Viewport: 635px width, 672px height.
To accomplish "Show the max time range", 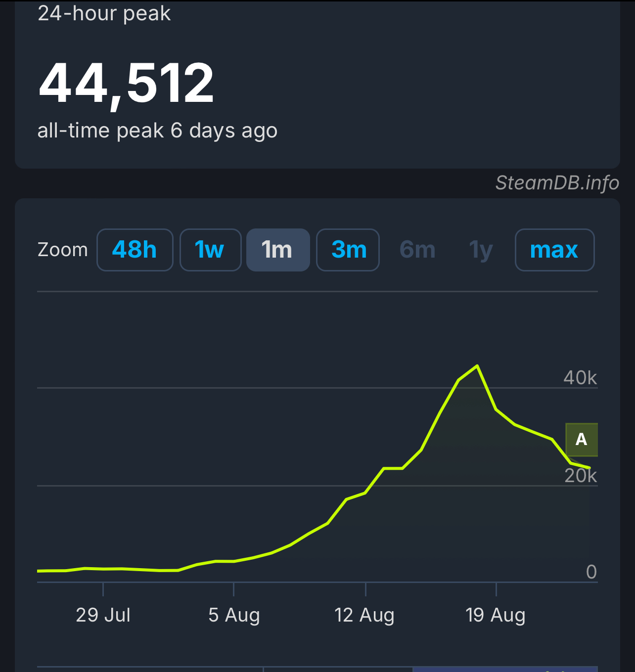I will click(x=554, y=250).
